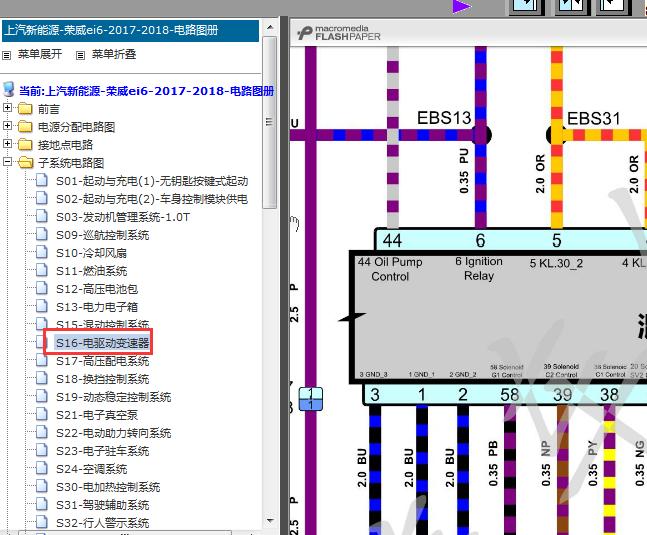This screenshot has height=535, width=647.
Task: Click the EBS31 splice junction dot
Action: (x=556, y=135)
